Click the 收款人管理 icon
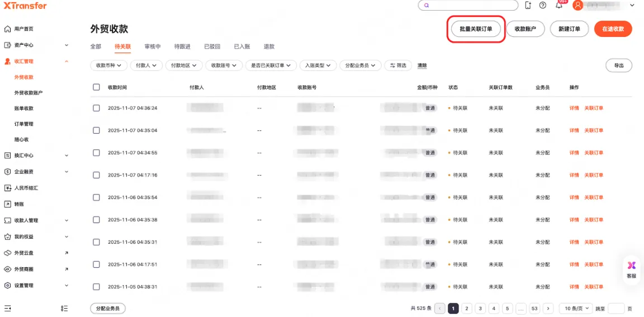The height and width of the screenshot is (317, 644). [7, 220]
